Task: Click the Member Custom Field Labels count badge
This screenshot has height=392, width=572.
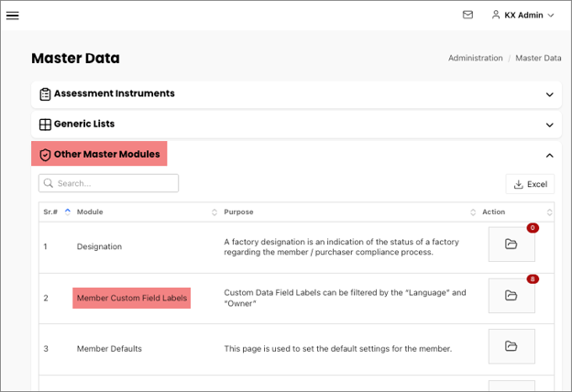Action: tap(533, 279)
